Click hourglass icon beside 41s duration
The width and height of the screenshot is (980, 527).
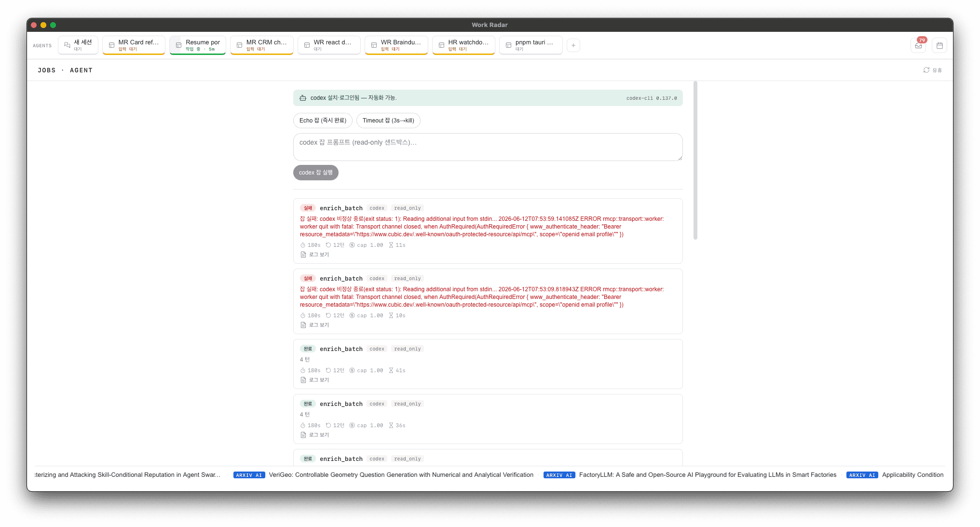tap(391, 371)
